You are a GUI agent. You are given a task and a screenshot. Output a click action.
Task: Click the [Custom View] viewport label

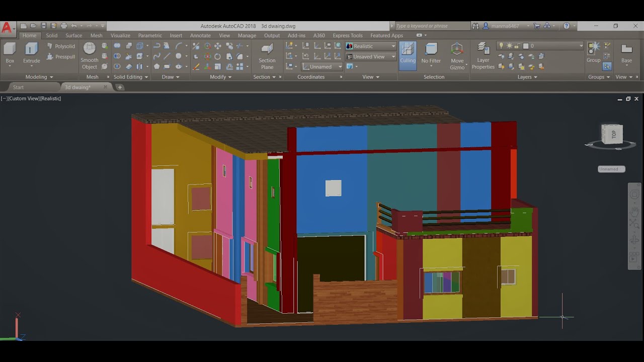(24, 99)
